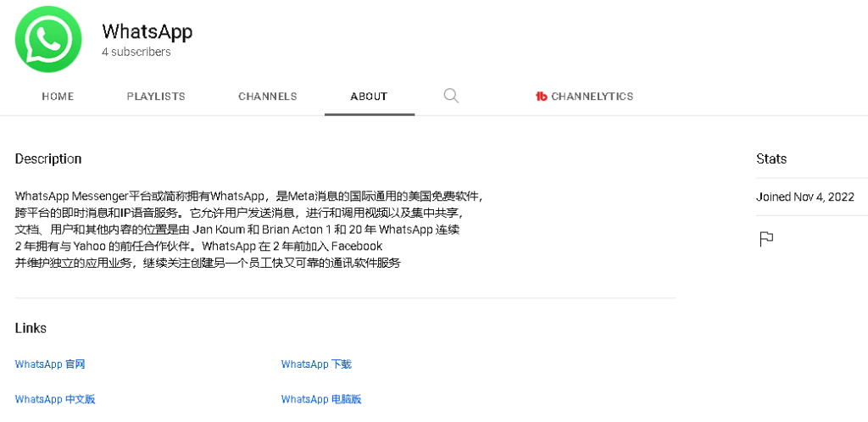Click the Links section heading
The image size is (868, 422).
31,328
